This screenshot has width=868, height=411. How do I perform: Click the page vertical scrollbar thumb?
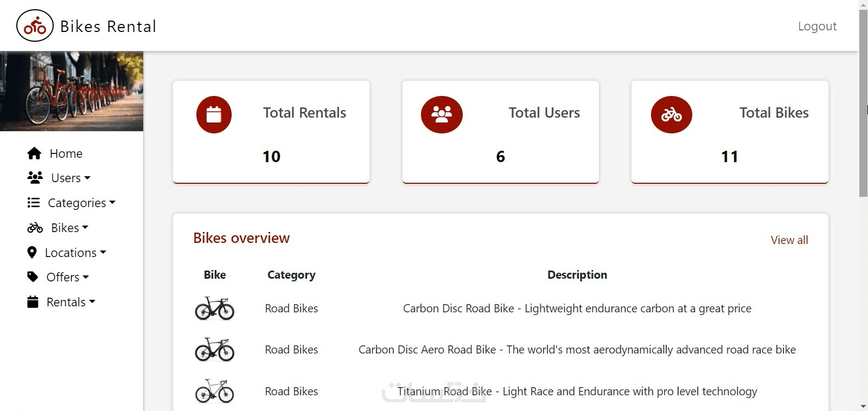[x=863, y=103]
